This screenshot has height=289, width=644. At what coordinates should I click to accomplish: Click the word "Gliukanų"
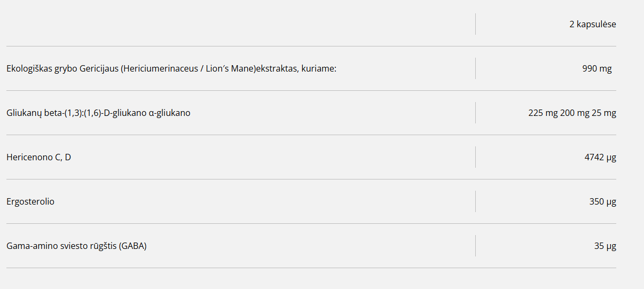click(x=23, y=113)
